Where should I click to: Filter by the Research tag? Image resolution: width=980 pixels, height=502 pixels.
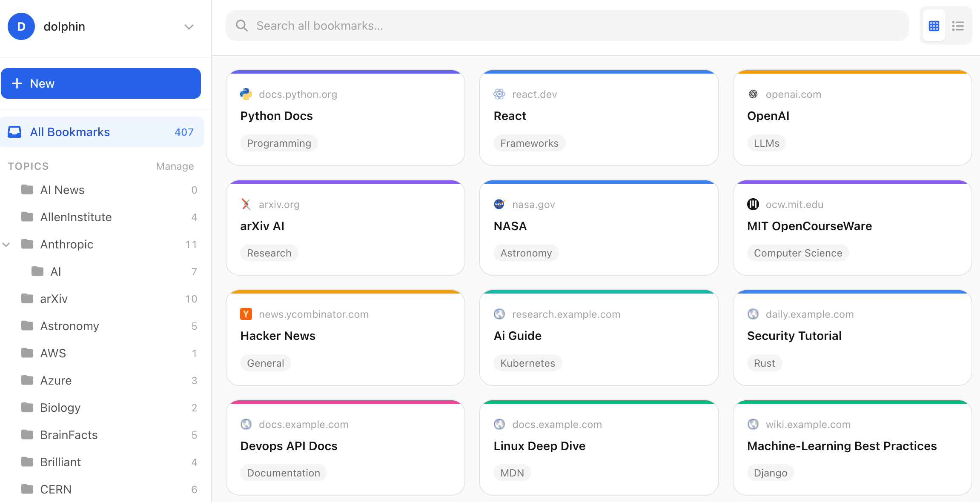[269, 253]
